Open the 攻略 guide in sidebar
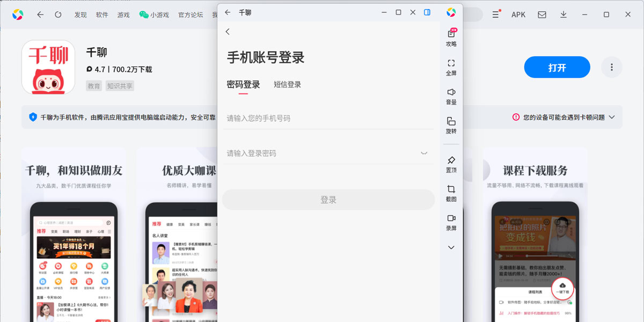644x322 pixels. [x=451, y=38]
